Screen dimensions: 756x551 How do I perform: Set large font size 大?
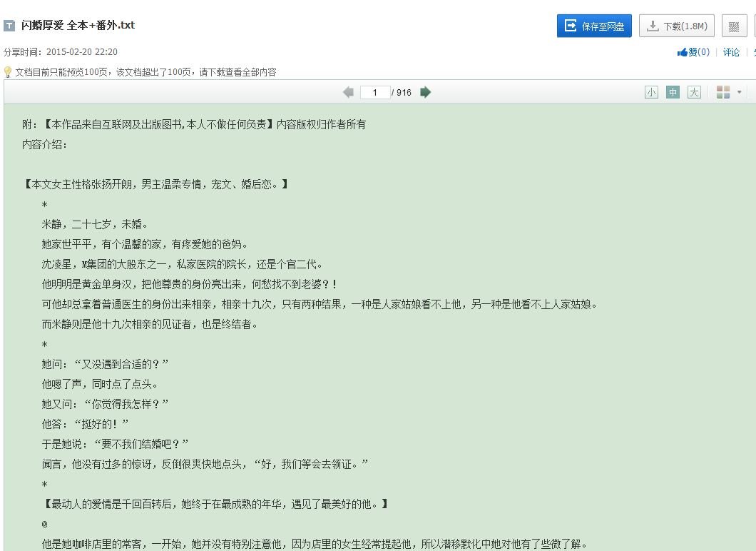694,92
